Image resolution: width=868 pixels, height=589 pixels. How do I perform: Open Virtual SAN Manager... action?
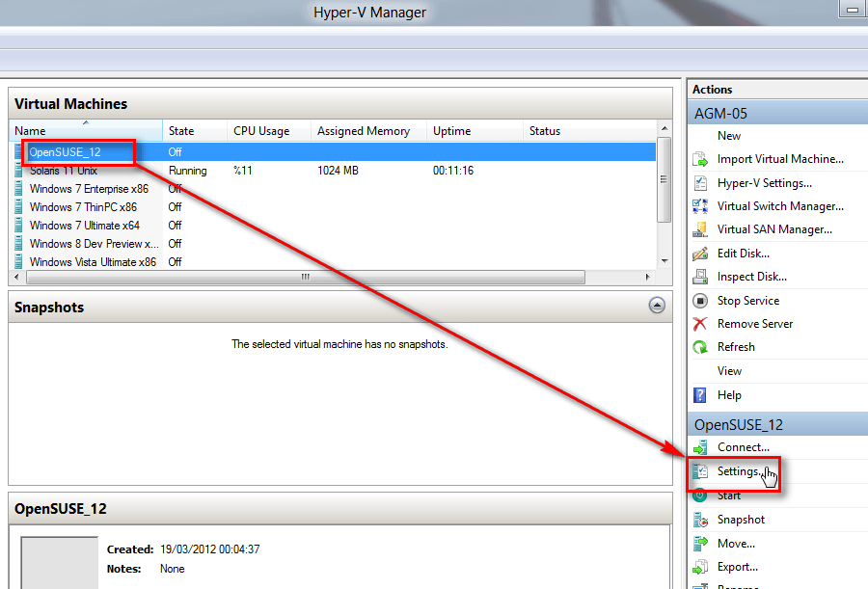coord(774,229)
